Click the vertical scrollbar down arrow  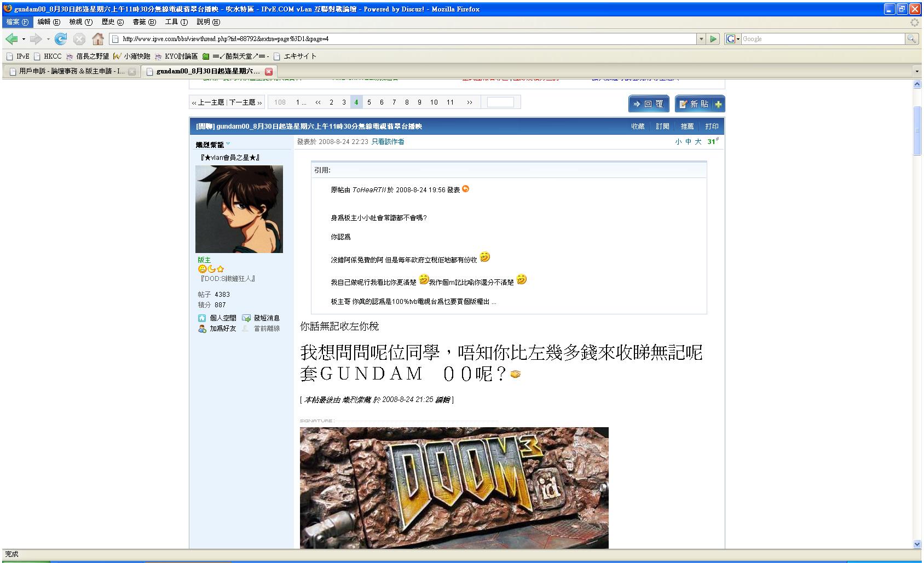click(x=917, y=544)
